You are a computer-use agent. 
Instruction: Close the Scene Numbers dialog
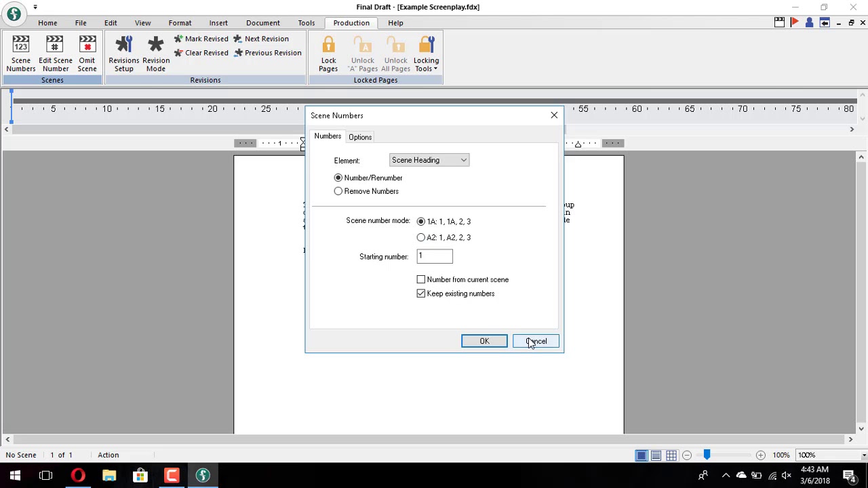[x=554, y=115]
